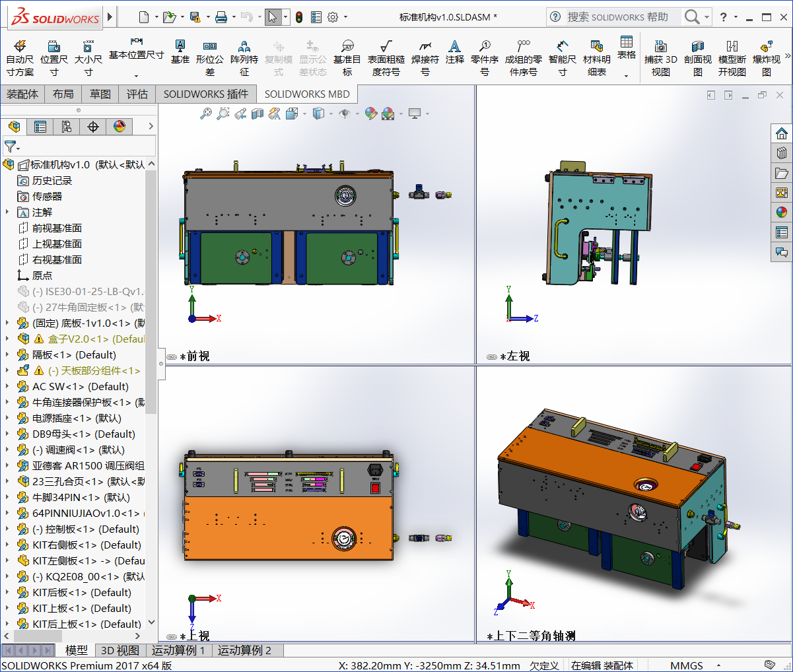The width and height of the screenshot is (793, 672).
Task: Open the 运动算例 2 bottom tab
Action: pos(244,650)
